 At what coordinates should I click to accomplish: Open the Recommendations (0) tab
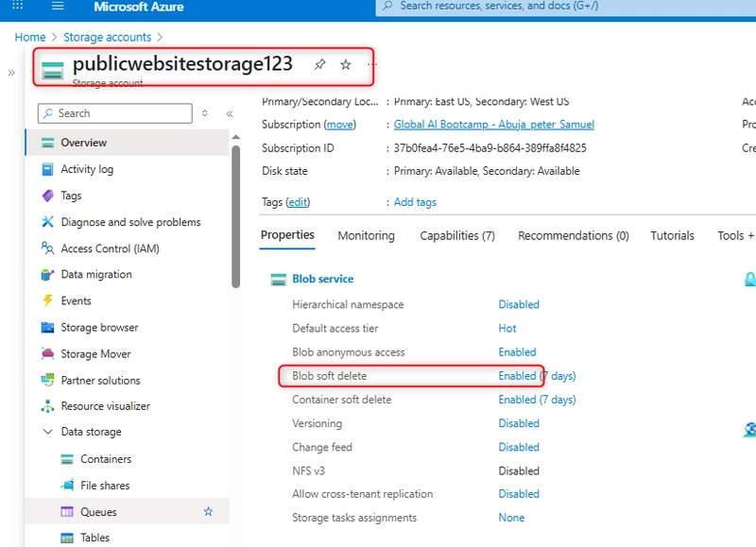tap(574, 235)
